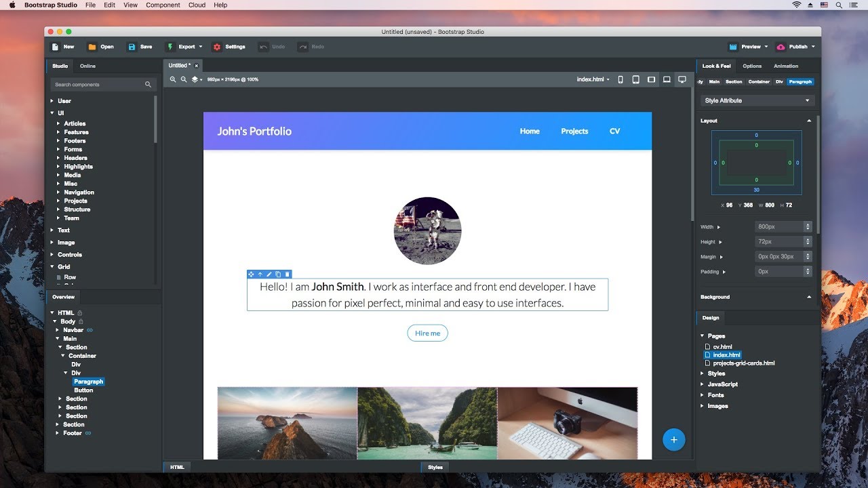Collapse the UI component category

(52, 113)
